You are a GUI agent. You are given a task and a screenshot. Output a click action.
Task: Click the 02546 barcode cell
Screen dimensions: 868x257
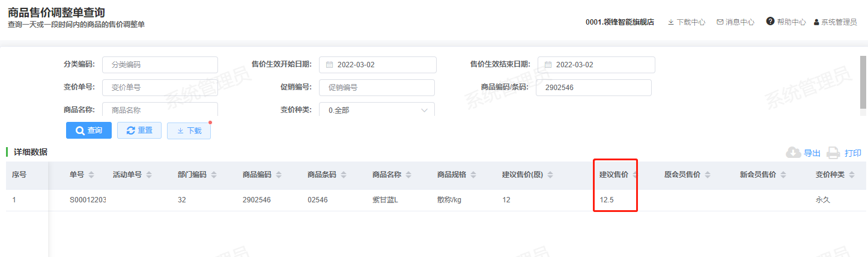click(317, 200)
